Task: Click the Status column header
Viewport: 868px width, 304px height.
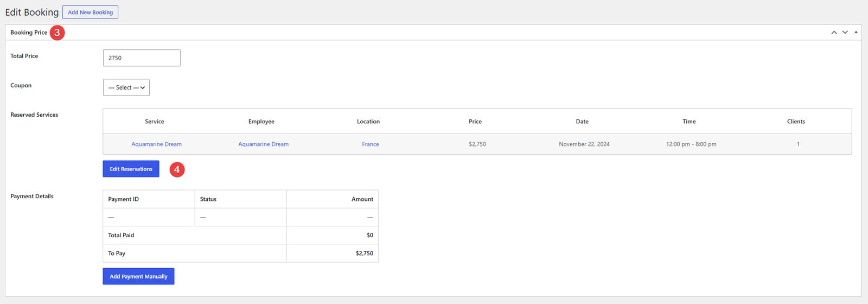Action: [x=208, y=199]
